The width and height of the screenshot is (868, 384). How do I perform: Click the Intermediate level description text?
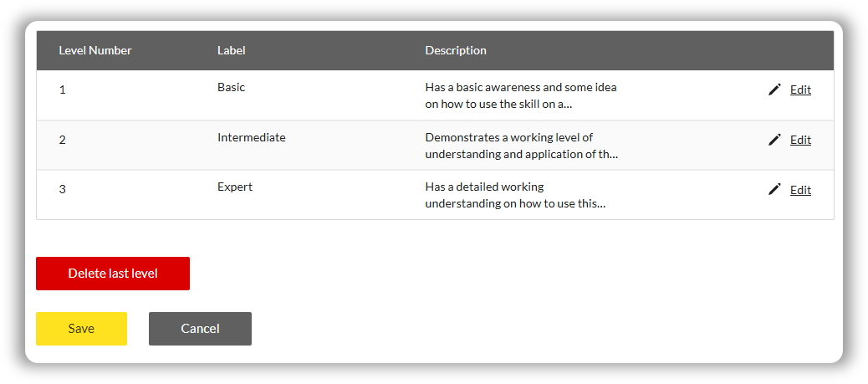[521, 146]
